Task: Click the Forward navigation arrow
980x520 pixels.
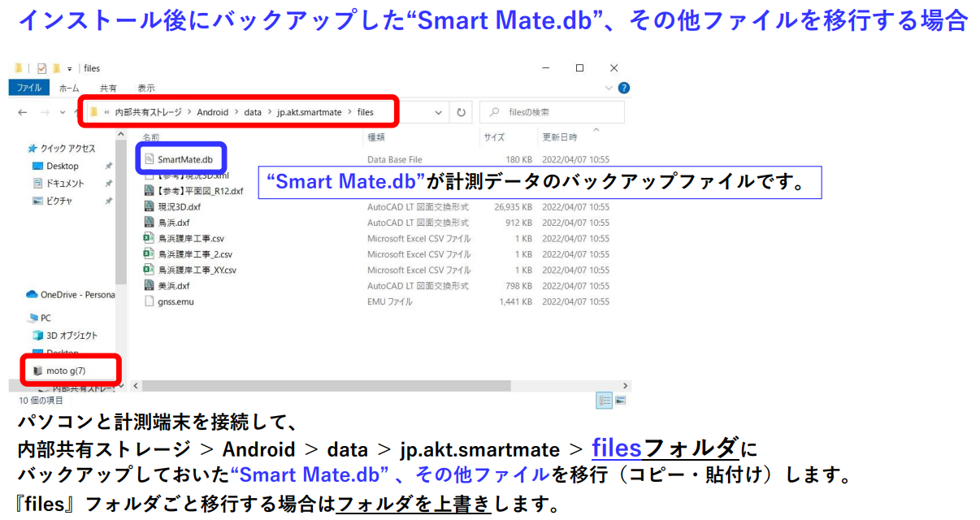Action: (x=45, y=112)
